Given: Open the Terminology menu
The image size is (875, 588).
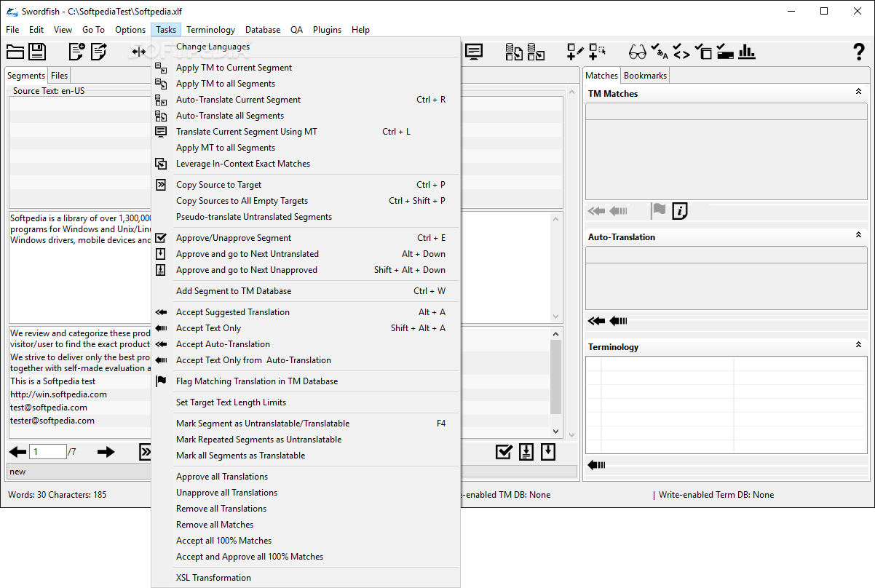Looking at the screenshot, I should coord(210,30).
